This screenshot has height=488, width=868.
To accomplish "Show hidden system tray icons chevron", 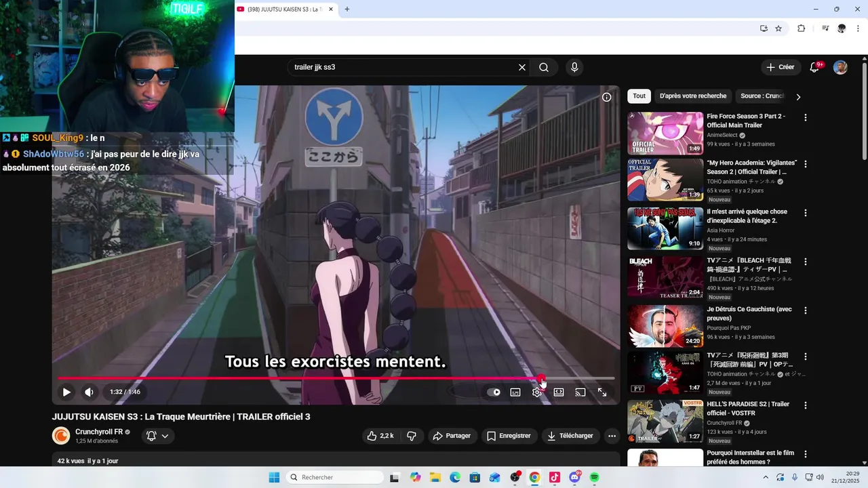I will tap(766, 477).
